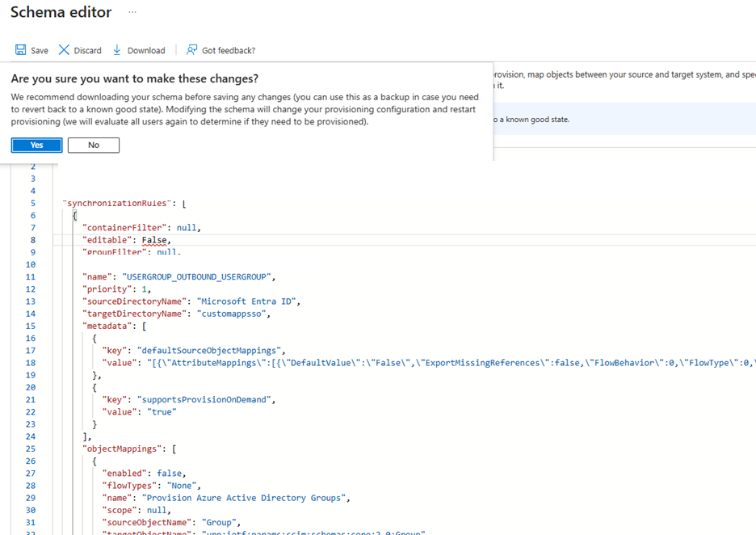Screen dimensions: 756x535
Task: Click "supportsProvisionOnDemand" value on line 21
Action: [204, 399]
